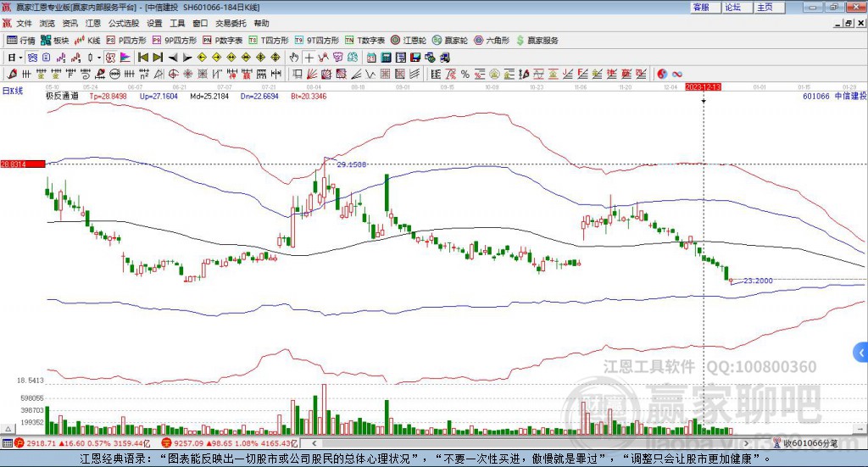Click the blue infinity loop icon
The height and width of the screenshot is (467, 868).
677,74
